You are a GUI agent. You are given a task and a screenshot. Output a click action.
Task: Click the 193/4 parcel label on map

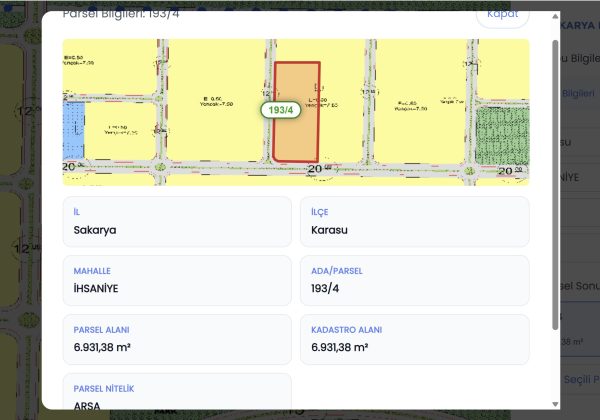coord(280,110)
